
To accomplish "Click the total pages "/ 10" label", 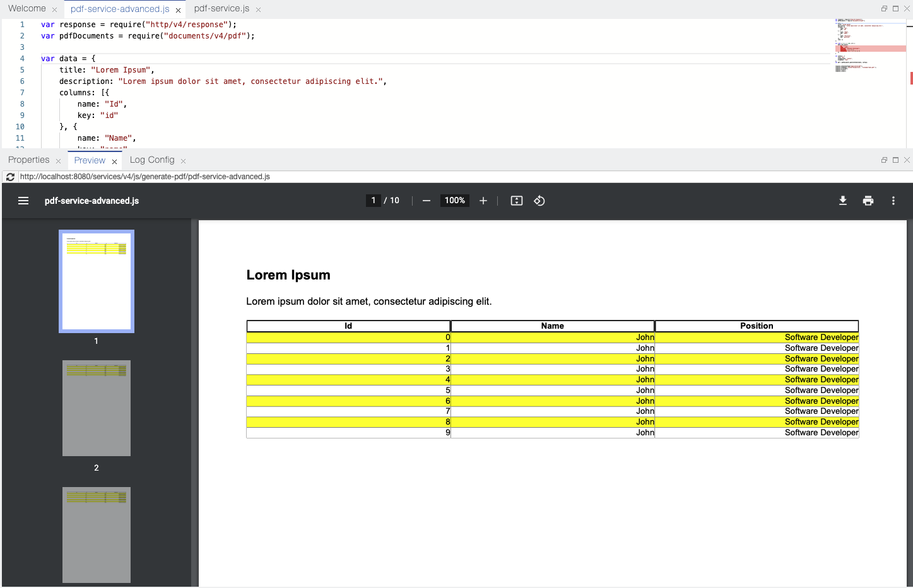I will (x=392, y=201).
